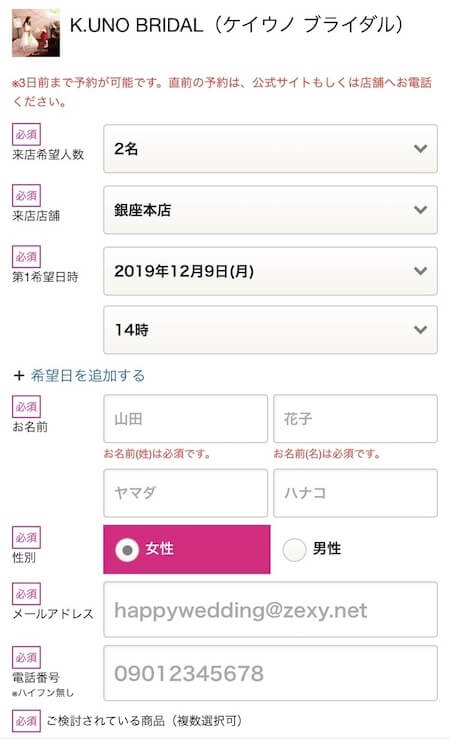This screenshot has height=739, width=450.
Task: Click the chevron arrow on the 14時 selector
Action: pyautogui.click(x=420, y=329)
